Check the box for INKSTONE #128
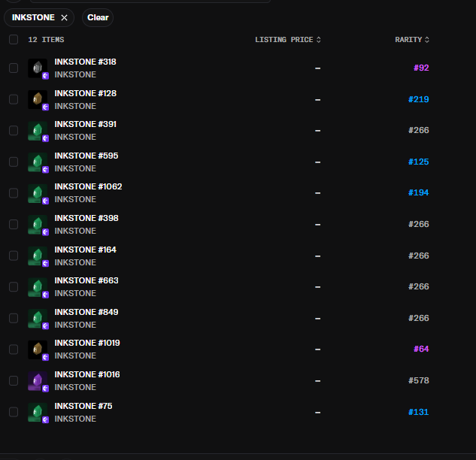 tap(14, 99)
